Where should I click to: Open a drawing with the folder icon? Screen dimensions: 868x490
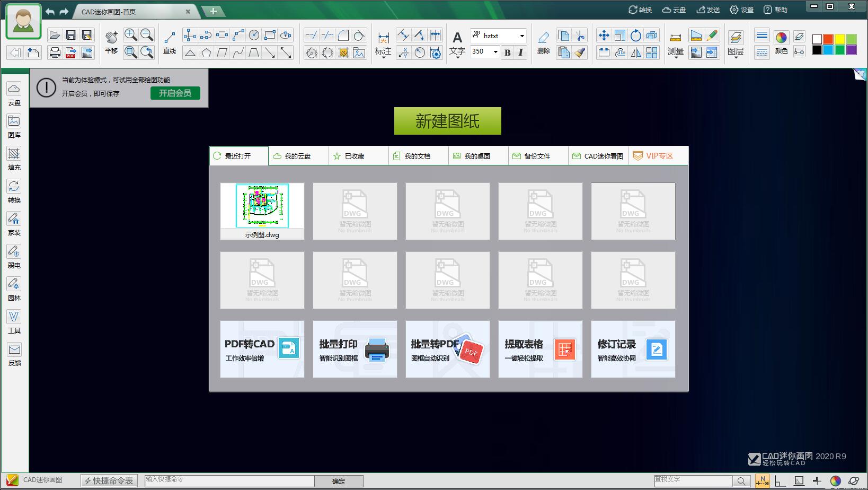tap(55, 36)
